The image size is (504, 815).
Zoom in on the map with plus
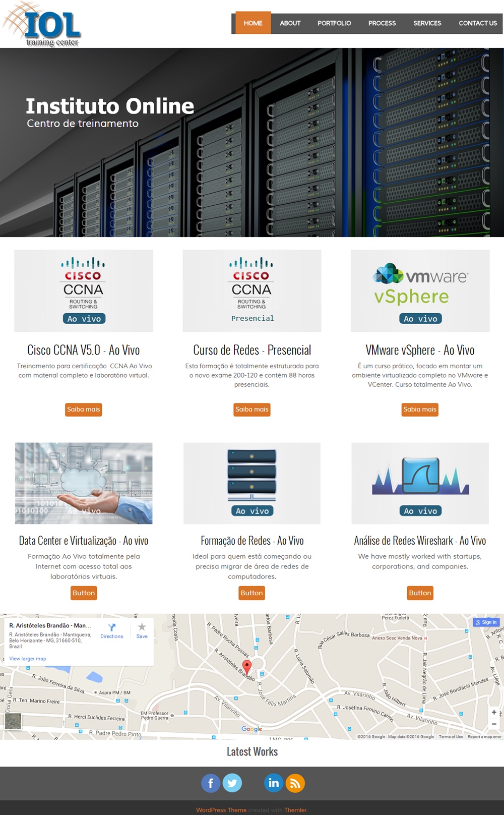tap(494, 712)
